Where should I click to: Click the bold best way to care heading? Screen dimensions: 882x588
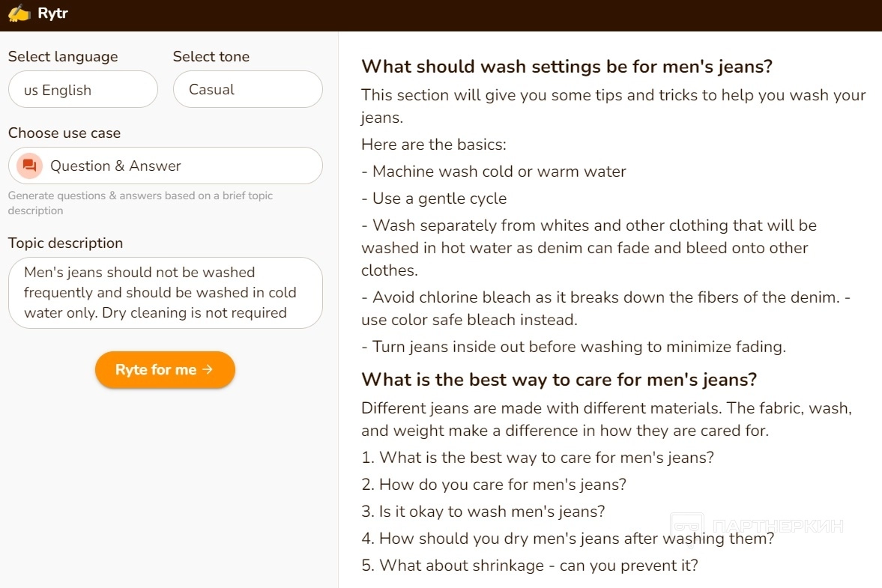pyautogui.click(x=559, y=380)
